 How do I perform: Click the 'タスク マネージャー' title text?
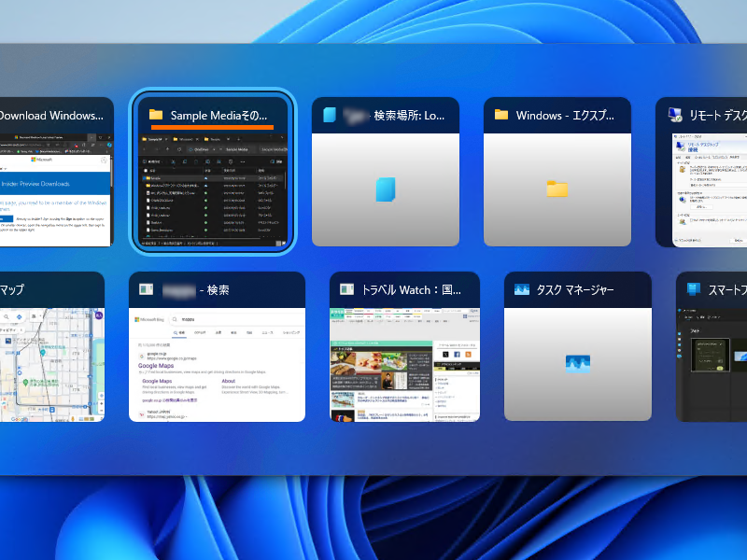(x=575, y=289)
